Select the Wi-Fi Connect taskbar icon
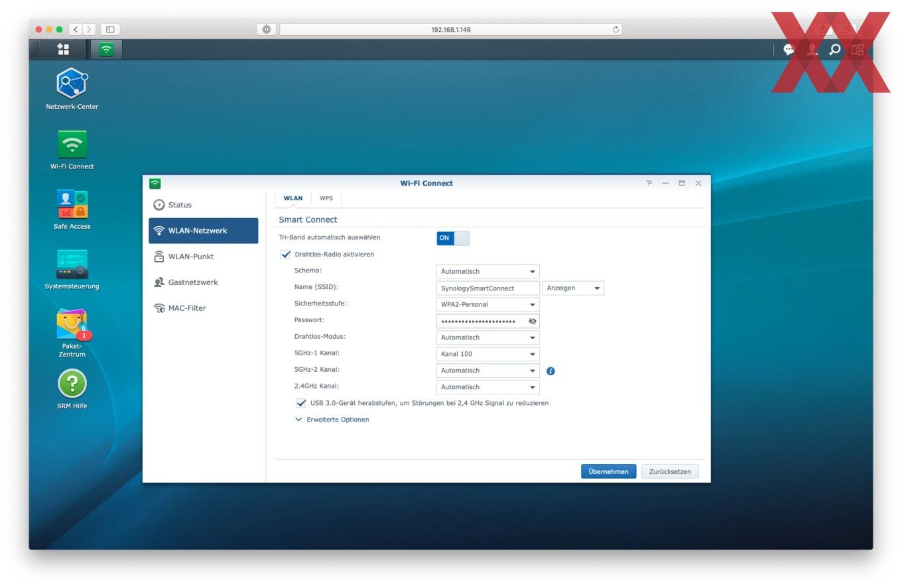The width and height of the screenshot is (902, 588). point(106,49)
